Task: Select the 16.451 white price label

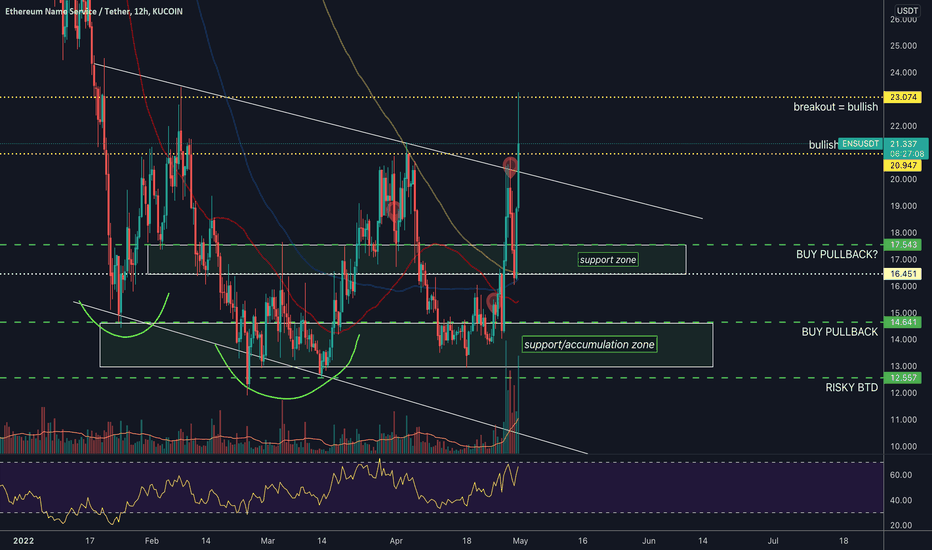Action: [x=903, y=274]
